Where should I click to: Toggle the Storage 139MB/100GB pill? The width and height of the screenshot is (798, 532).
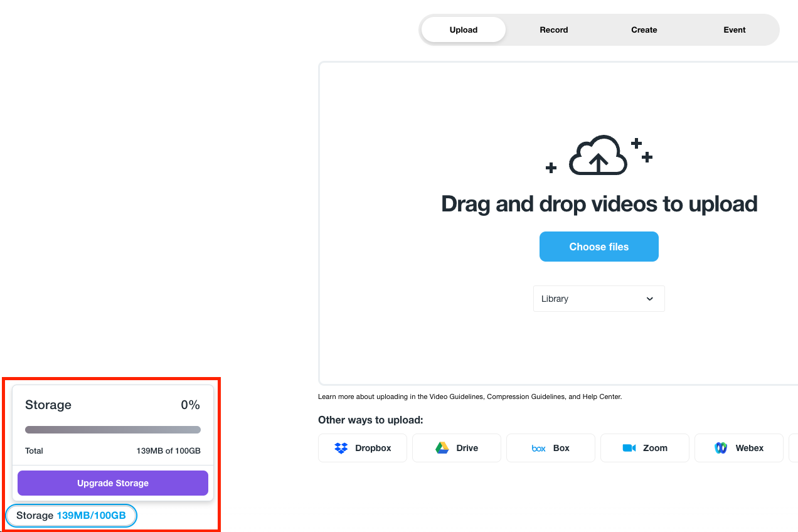coord(71,516)
